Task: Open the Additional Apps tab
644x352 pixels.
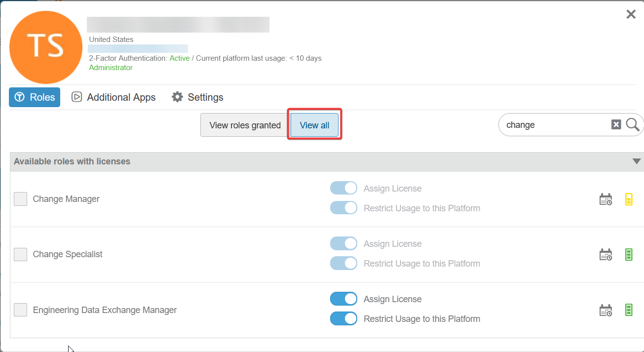Action: tap(114, 97)
